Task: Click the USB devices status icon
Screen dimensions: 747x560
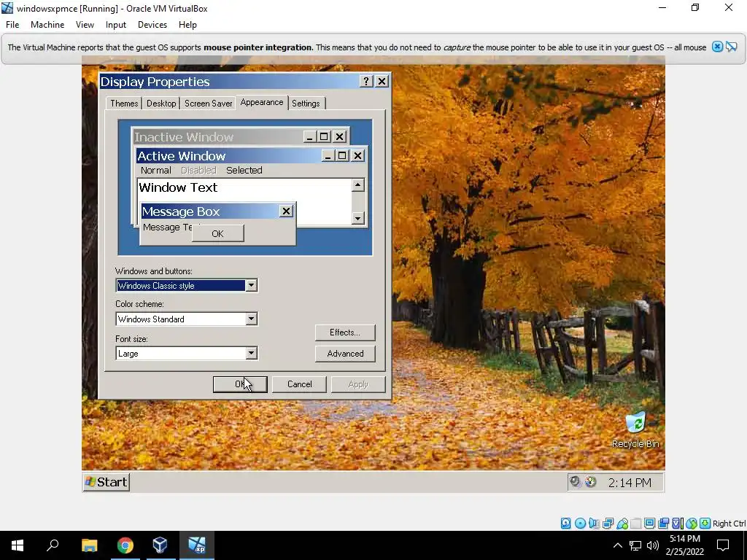Action: click(622, 524)
